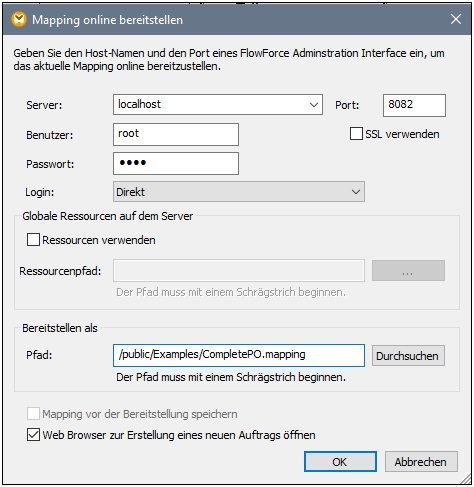
Task: Uncheck Web Browser zur Erstellung eines neuen Auftrags öffnen
Action: pyautogui.click(x=33, y=435)
